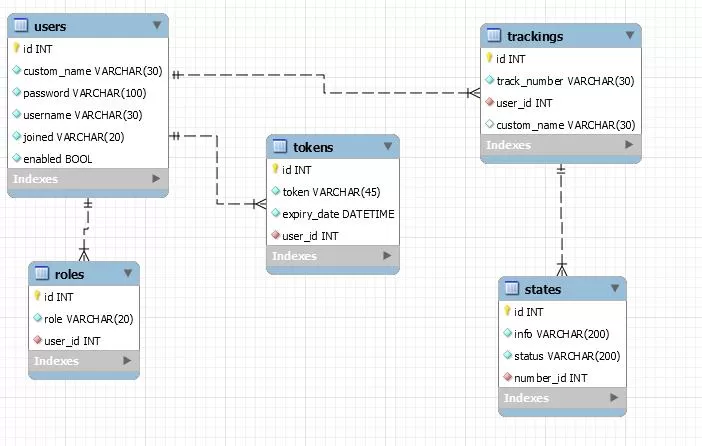The width and height of the screenshot is (702, 446).
Task: Expand Indexes section of roles table
Action: point(127,360)
